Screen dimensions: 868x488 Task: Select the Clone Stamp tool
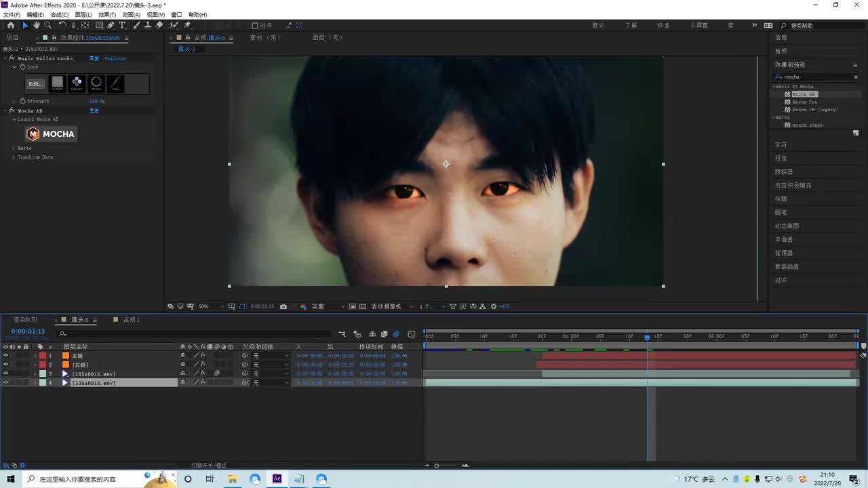(148, 25)
